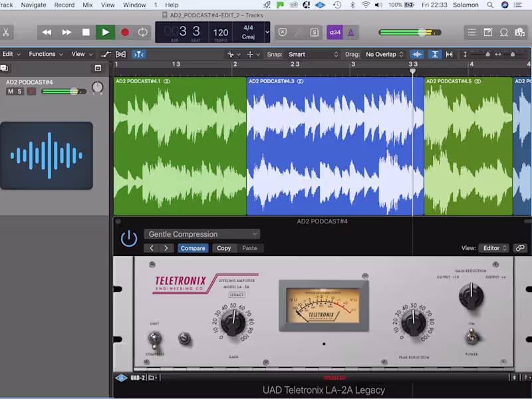The width and height of the screenshot is (532, 399).
Task: Expand the Drag mode No Overlap dropdown
Action: [385, 55]
